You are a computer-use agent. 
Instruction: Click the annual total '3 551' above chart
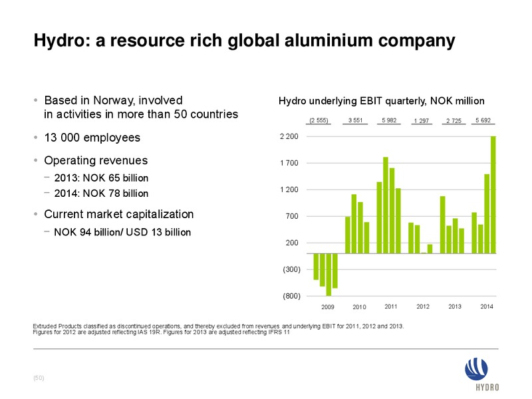point(355,120)
